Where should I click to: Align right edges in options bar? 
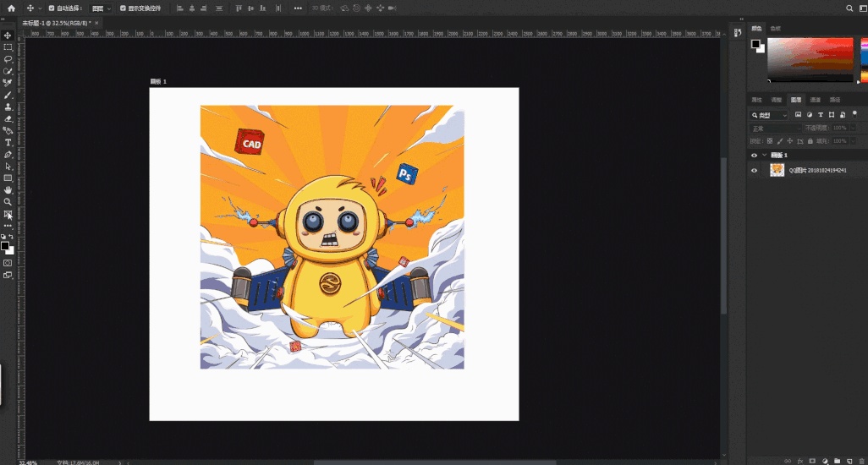click(204, 8)
